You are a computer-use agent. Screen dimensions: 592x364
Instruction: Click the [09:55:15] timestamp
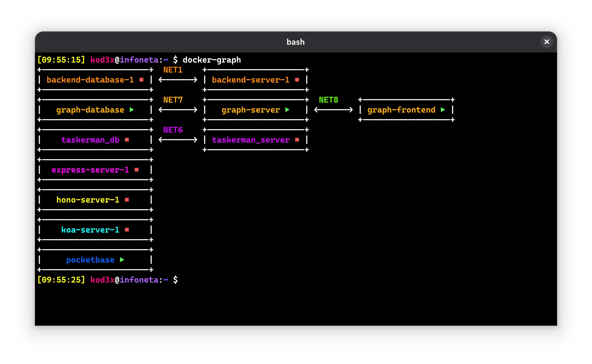click(61, 60)
